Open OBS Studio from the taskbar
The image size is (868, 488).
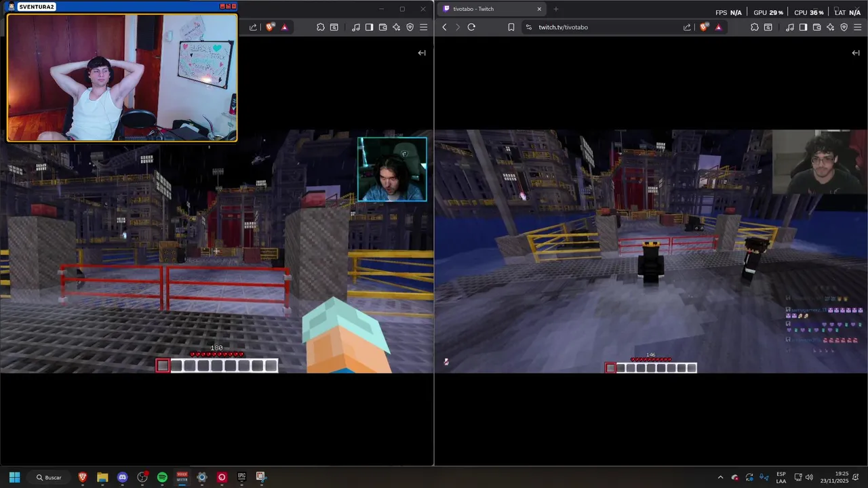142,477
